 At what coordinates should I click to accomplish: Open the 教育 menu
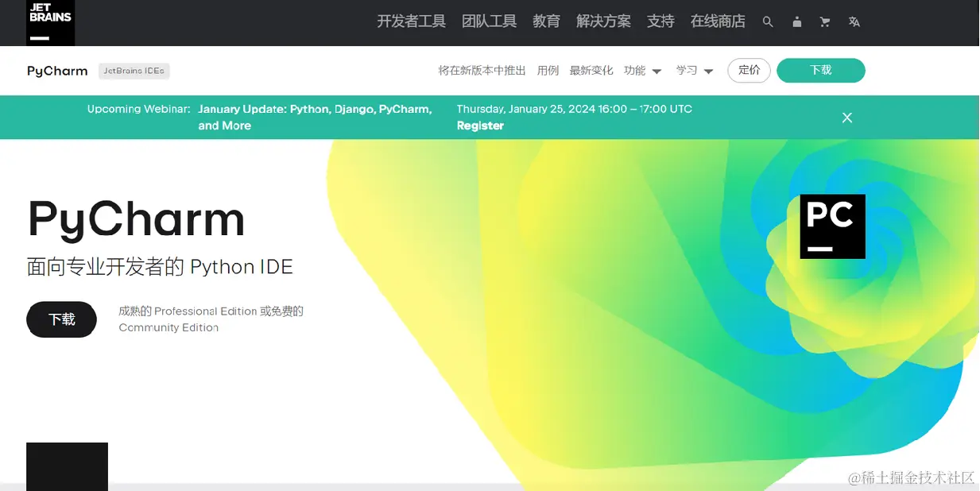(x=546, y=21)
